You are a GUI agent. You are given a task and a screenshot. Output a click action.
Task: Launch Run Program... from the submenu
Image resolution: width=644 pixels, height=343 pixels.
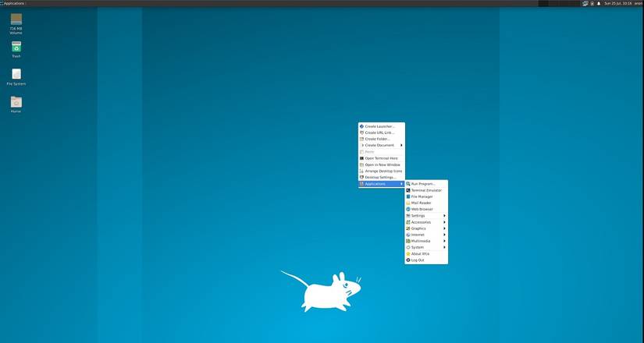click(x=426, y=184)
